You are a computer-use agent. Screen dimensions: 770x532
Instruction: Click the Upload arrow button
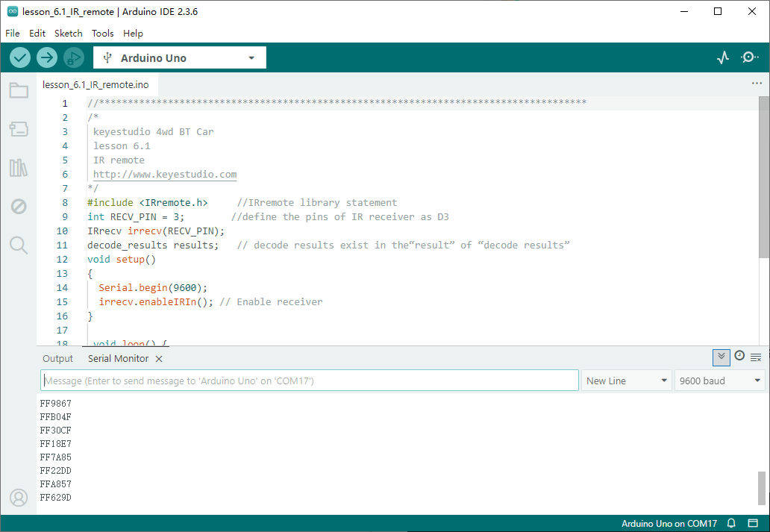[47, 58]
